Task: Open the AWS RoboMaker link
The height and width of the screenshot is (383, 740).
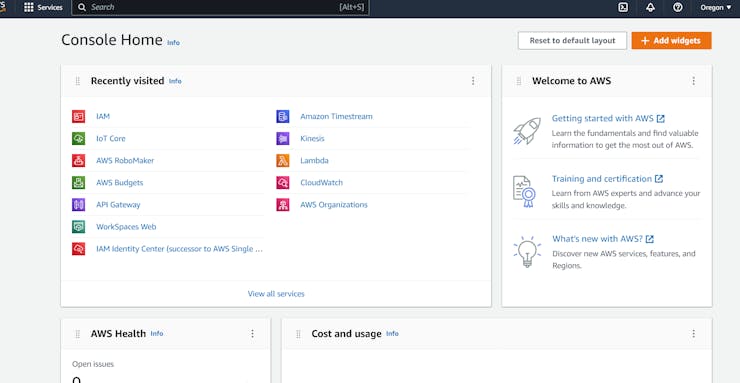Action: [x=125, y=160]
